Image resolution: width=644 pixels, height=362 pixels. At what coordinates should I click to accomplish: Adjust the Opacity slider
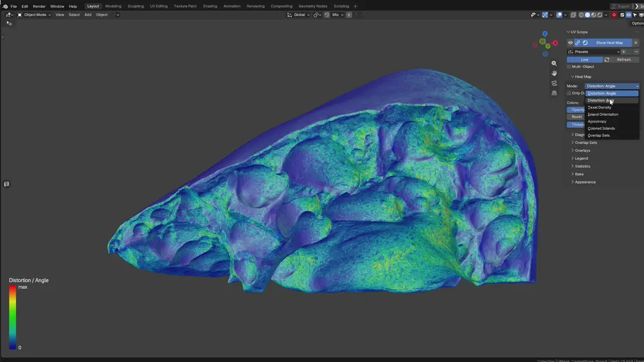pos(576,109)
